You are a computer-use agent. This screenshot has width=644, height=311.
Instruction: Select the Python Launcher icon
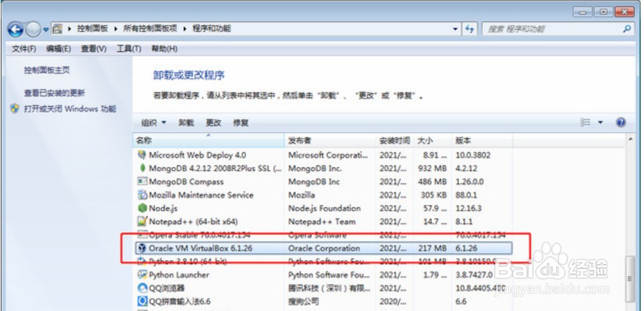142,274
